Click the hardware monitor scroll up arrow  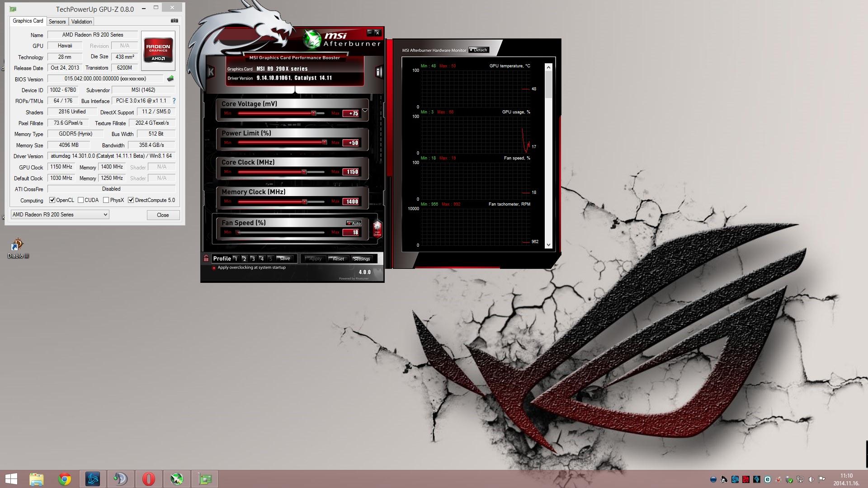[x=549, y=67]
